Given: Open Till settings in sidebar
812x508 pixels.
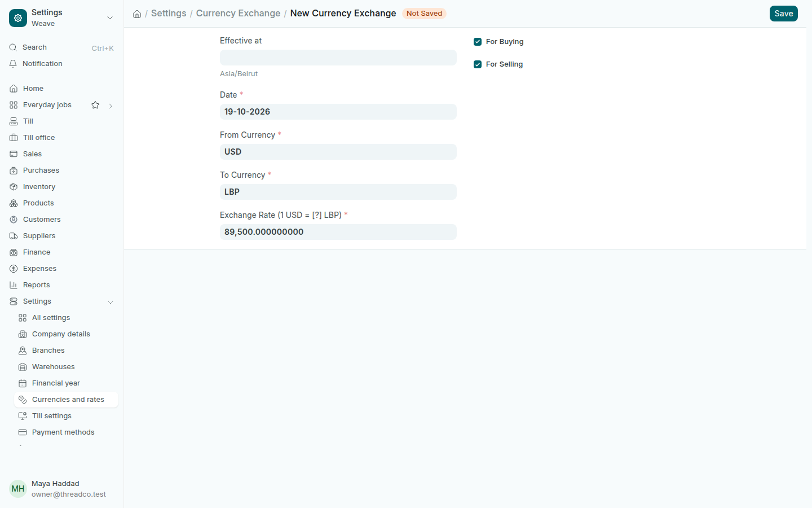Looking at the screenshot, I should (x=66, y=416).
